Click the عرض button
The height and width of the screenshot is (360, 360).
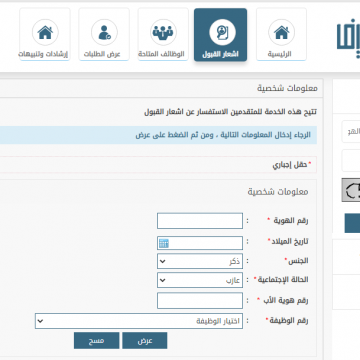(x=145, y=341)
